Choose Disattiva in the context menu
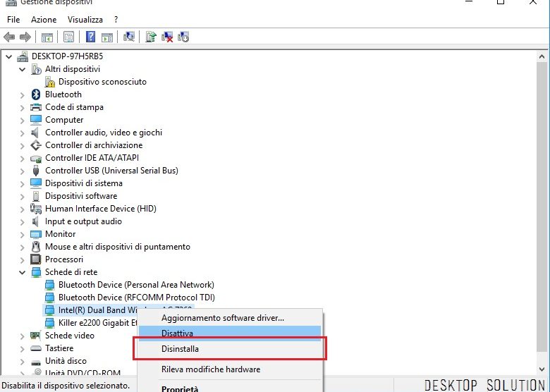 tap(230, 333)
